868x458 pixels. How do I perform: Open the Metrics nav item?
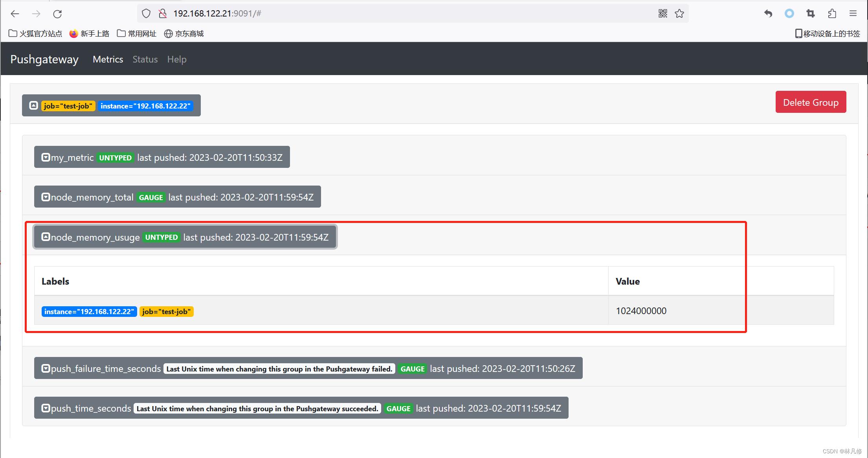(x=108, y=59)
